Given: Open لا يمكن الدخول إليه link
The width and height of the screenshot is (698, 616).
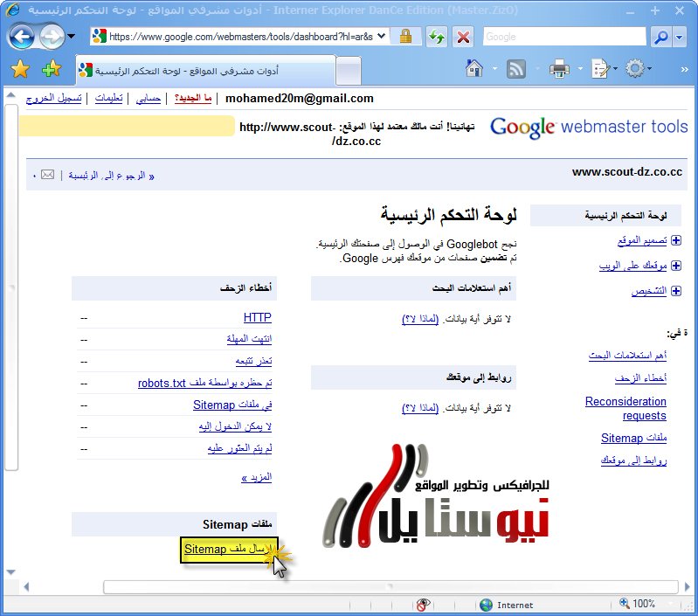Looking at the screenshot, I should tap(235, 426).
